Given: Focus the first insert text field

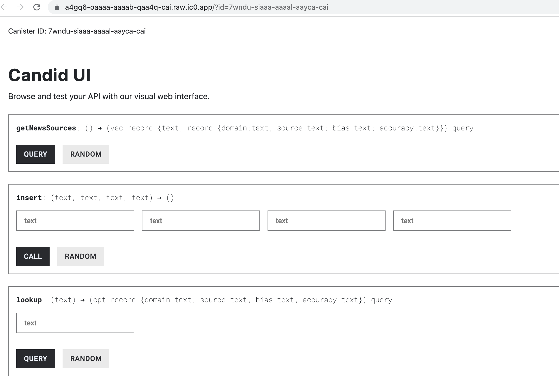Looking at the screenshot, I should 75,221.
